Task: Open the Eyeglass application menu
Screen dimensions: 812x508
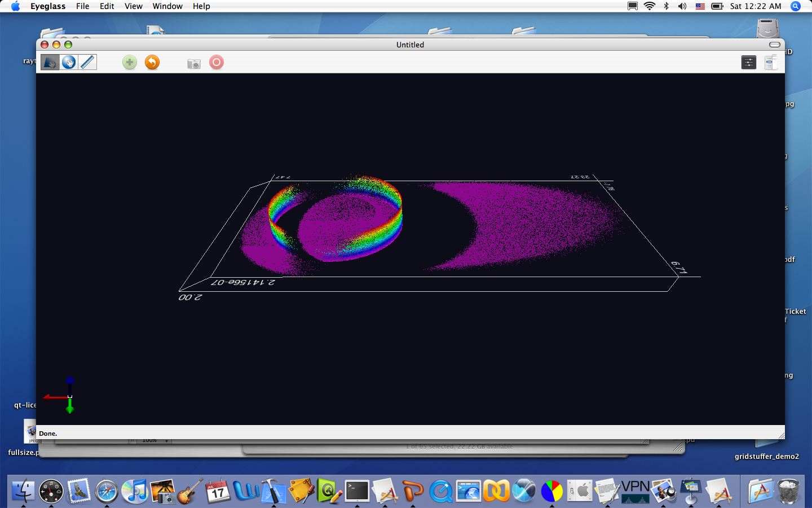Action: tap(48, 6)
